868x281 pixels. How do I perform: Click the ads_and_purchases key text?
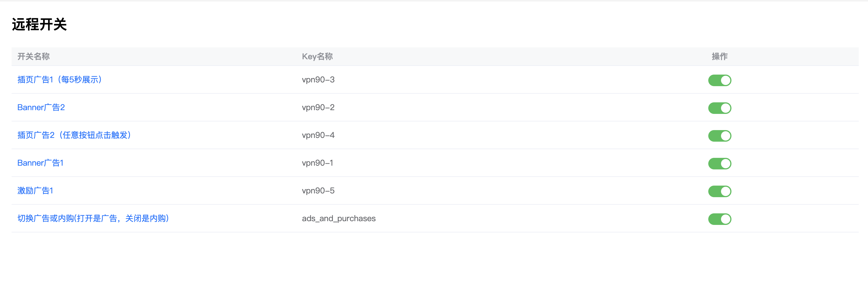point(339,218)
